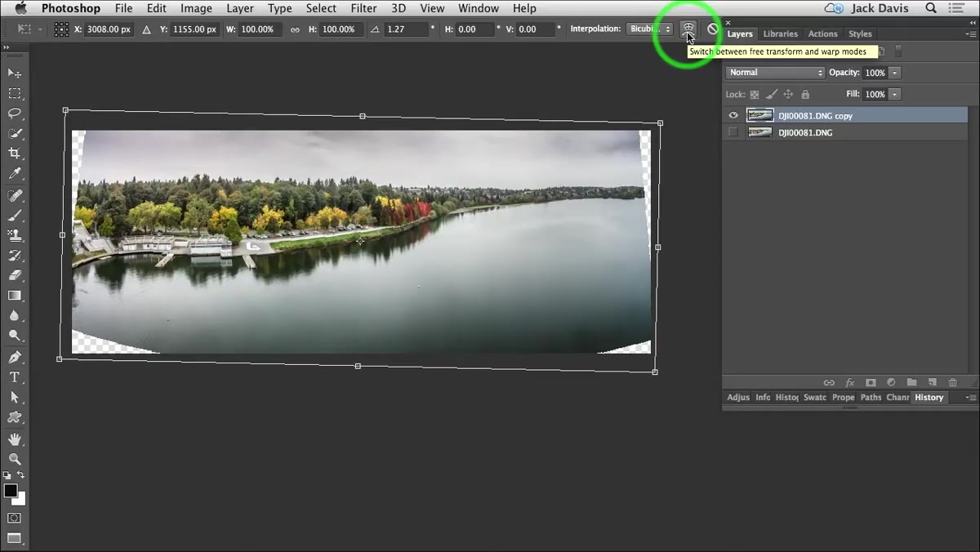
Task: Open the Select menu
Action: point(321,8)
